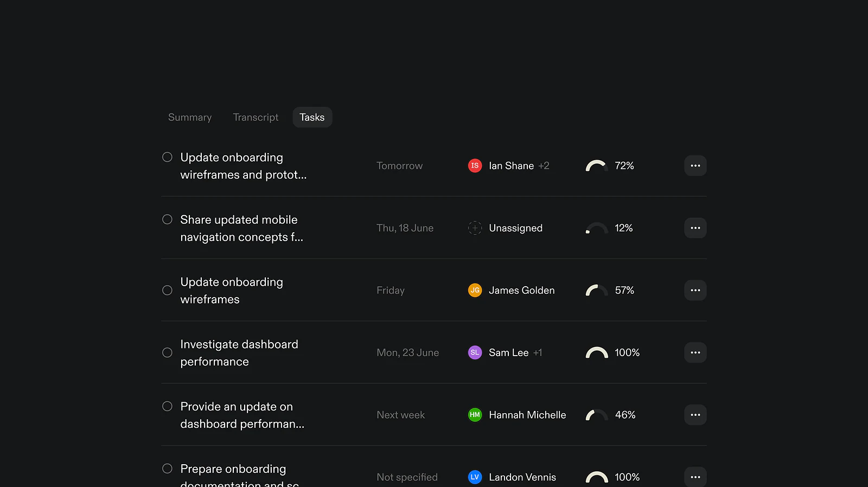Set the 'Not specified' due date
Image resolution: width=868 pixels, height=487 pixels.
(407, 477)
